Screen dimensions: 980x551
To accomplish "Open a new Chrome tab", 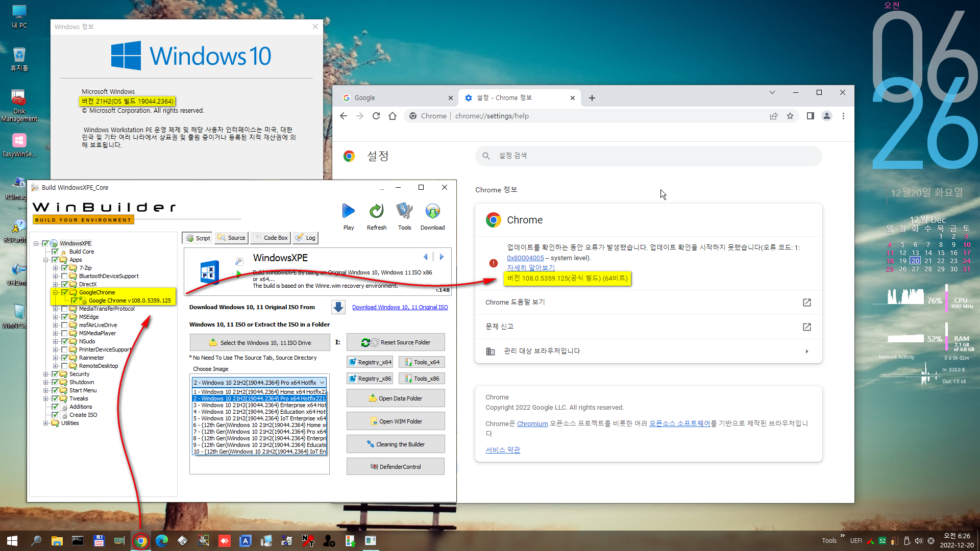I will [592, 98].
